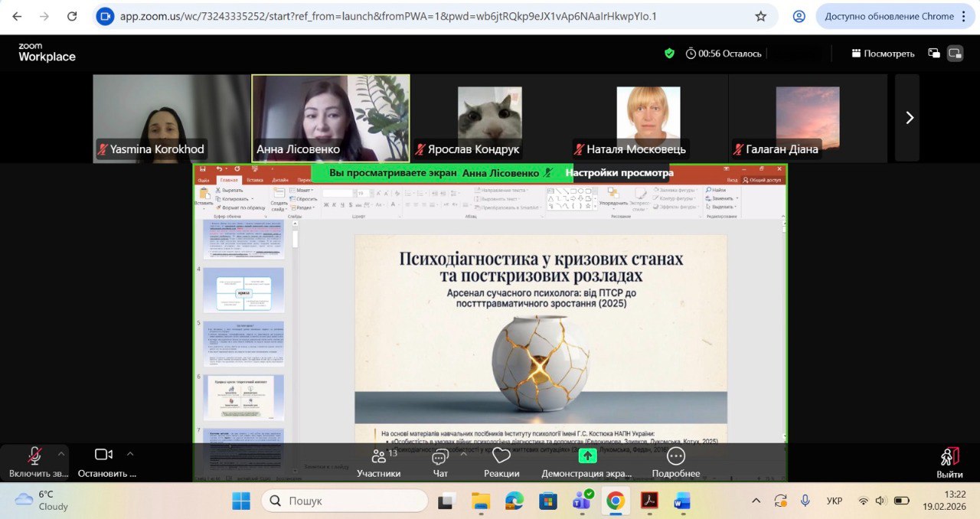
Task: Select Анна Лісовенко's video thumbnail
Action: 331,117
